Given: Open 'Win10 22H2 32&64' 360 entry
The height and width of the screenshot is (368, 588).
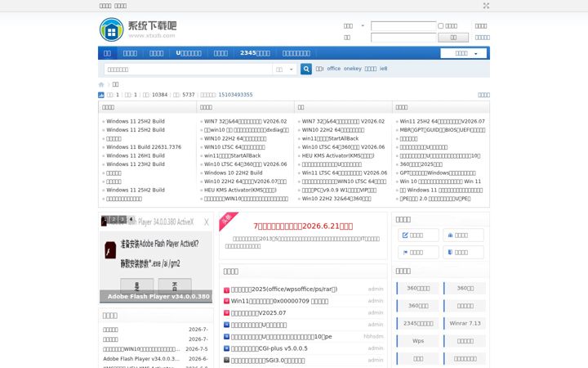Looking at the screenshot, I should 336,199.
